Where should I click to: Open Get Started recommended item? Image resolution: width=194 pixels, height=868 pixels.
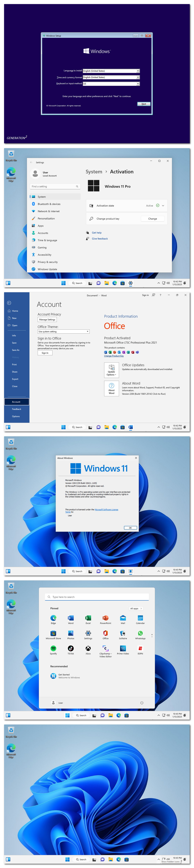pyautogui.click(x=66, y=676)
